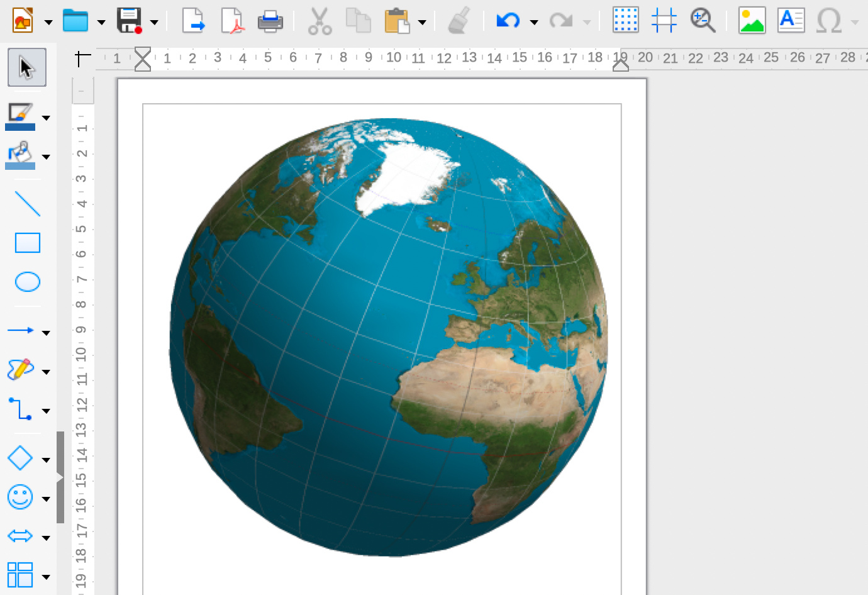Open the Paste special dropdown arrow

[422, 22]
